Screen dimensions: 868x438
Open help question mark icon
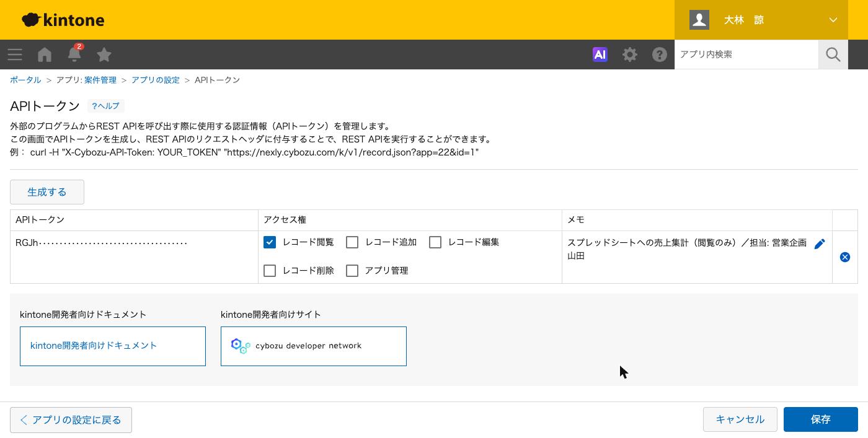pos(660,55)
